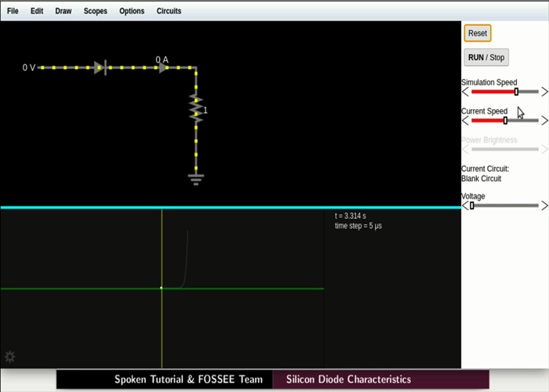549x392 pixels.
Task: Decrease Simulation Speed with the left arrow
Action: tap(466, 92)
